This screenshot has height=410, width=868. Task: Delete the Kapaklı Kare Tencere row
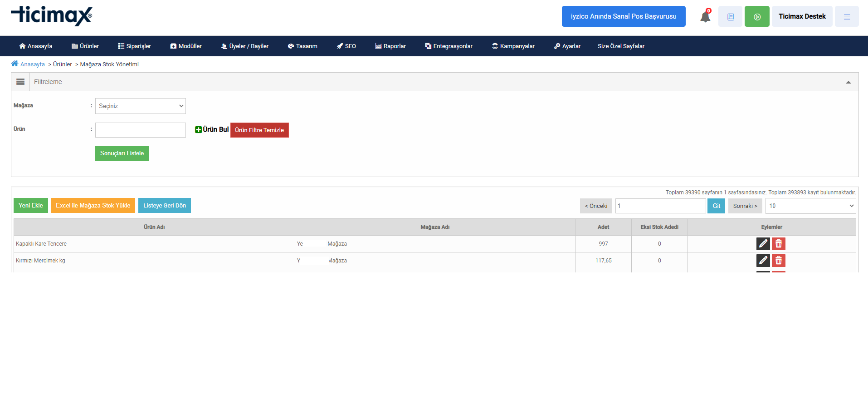[x=779, y=244]
